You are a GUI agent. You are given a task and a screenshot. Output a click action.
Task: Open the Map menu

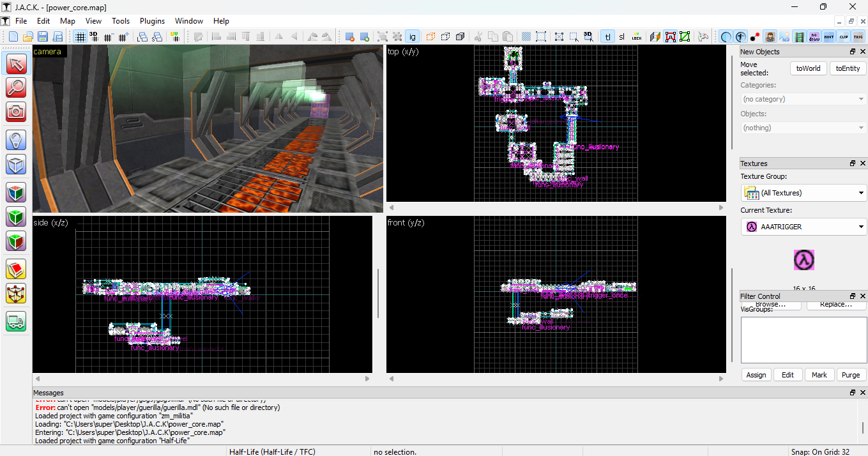(68, 20)
